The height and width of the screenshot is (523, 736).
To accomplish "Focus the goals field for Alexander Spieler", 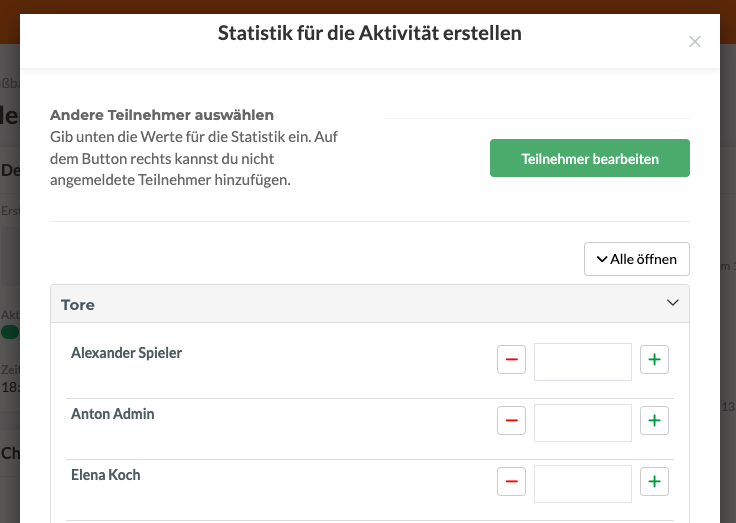I will click(x=582, y=362).
